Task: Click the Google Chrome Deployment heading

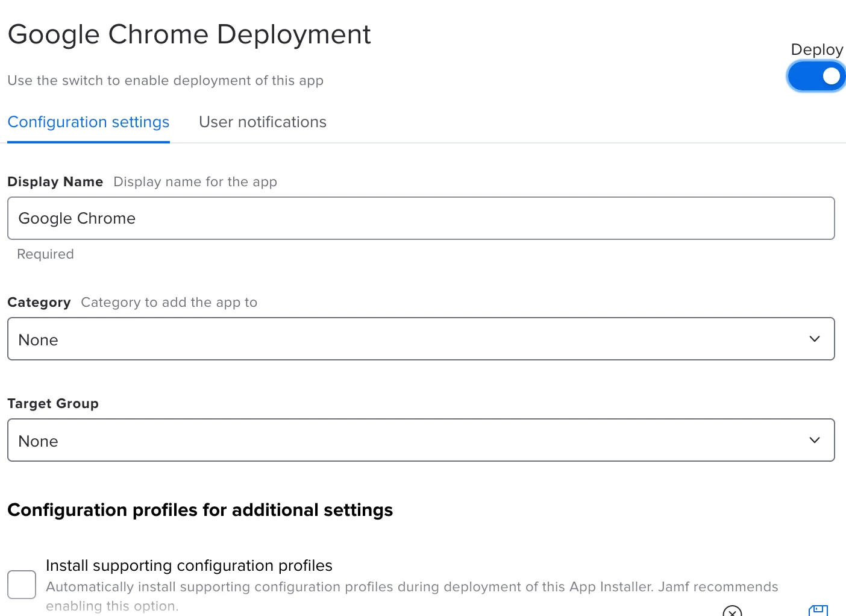Action: pos(189,35)
